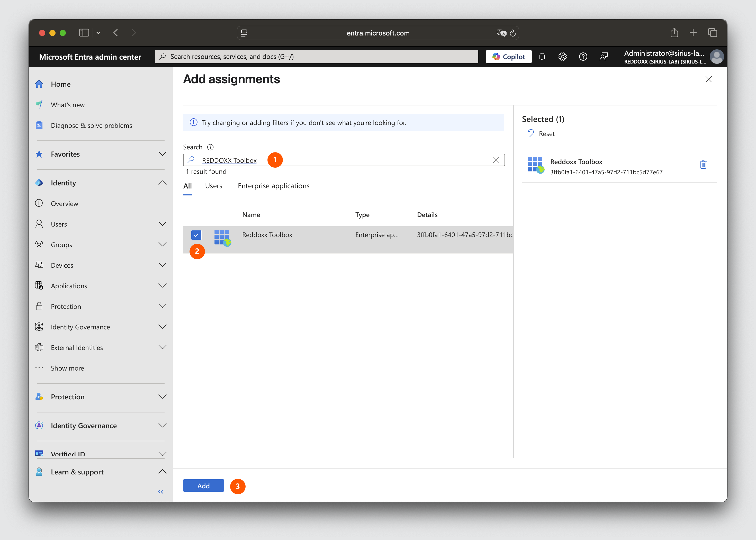Open the notifications bell icon
Image resolution: width=756 pixels, height=540 pixels.
[x=542, y=57]
